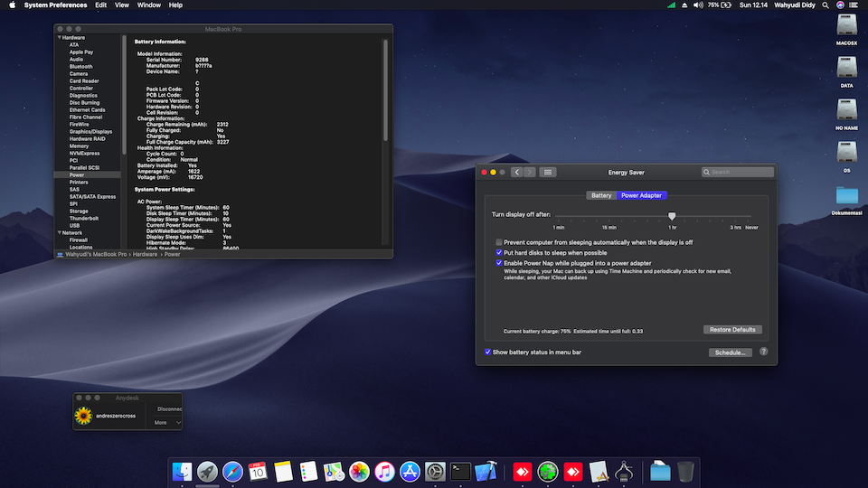This screenshot has width=868, height=488.
Task: Toggle Enable Power Nap checkbox
Action: click(x=499, y=263)
